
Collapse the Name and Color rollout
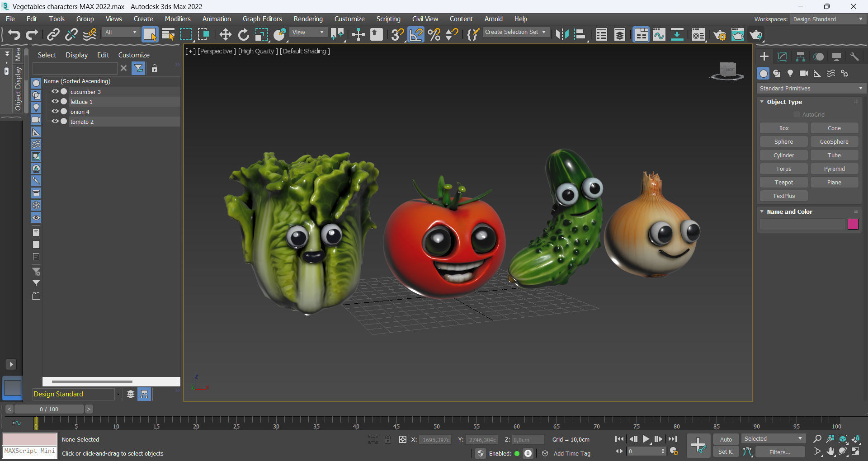click(762, 212)
